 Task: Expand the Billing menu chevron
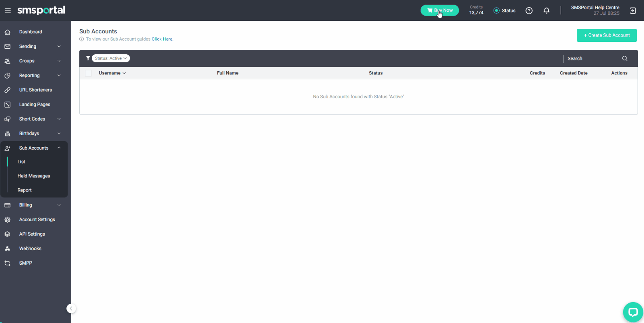pyautogui.click(x=59, y=205)
